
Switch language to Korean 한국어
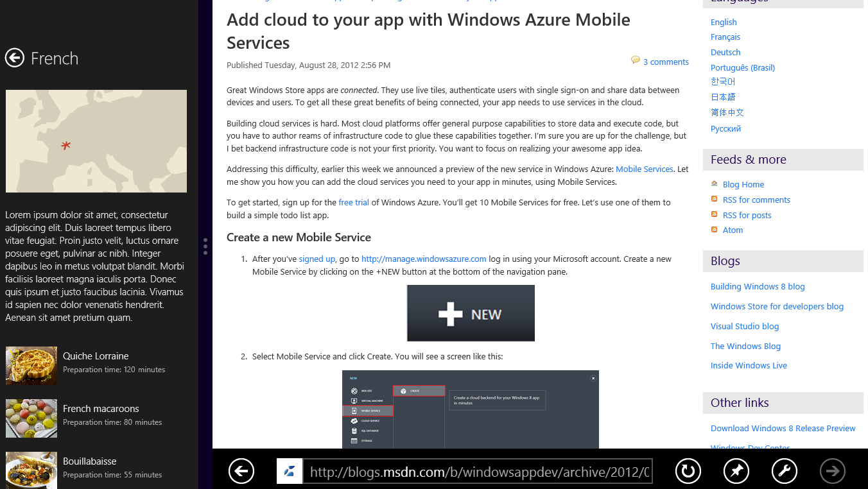click(723, 82)
